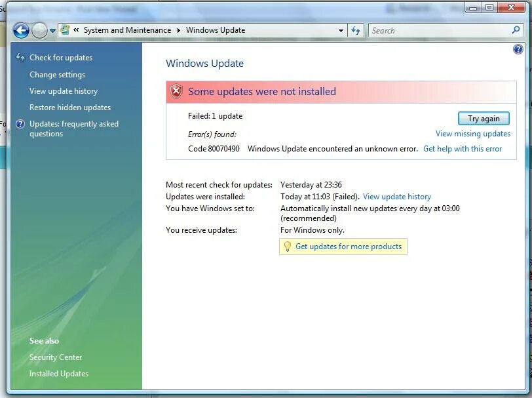Viewport: 532px width, 398px height.
Task: Click Check for updates in sidebar
Action: 61,58
